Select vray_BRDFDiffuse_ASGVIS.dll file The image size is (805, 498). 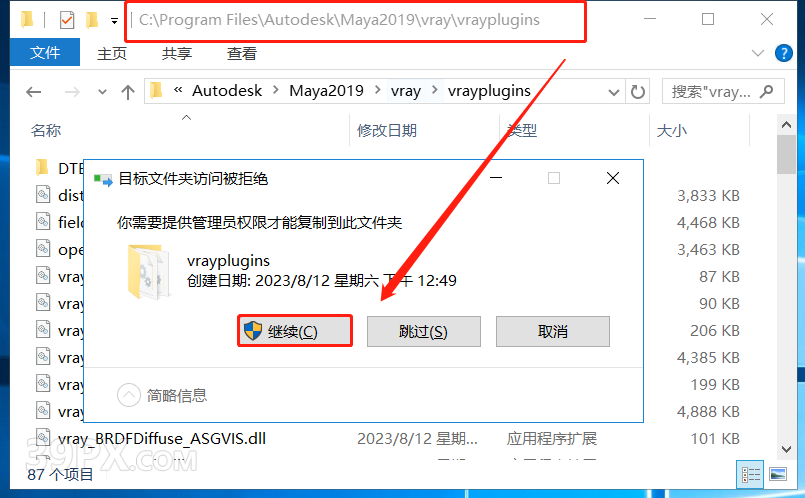click(162, 439)
